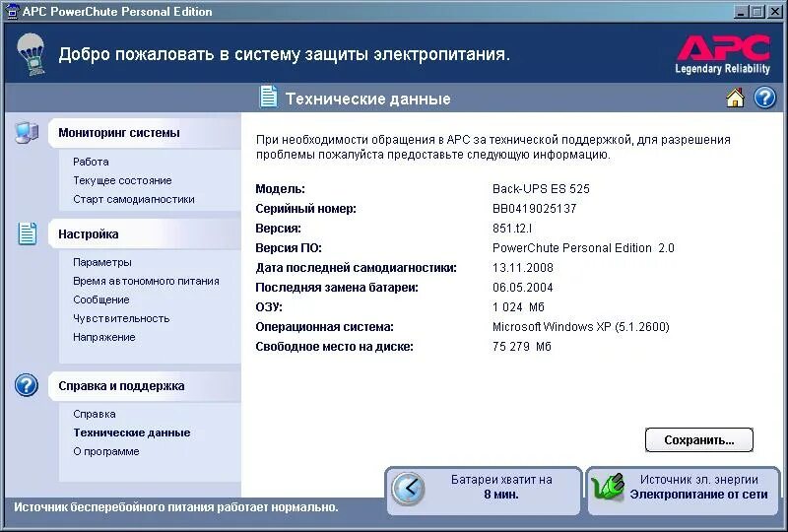Click the document icon beside Настройка
The height and width of the screenshot is (532, 788).
(x=28, y=233)
